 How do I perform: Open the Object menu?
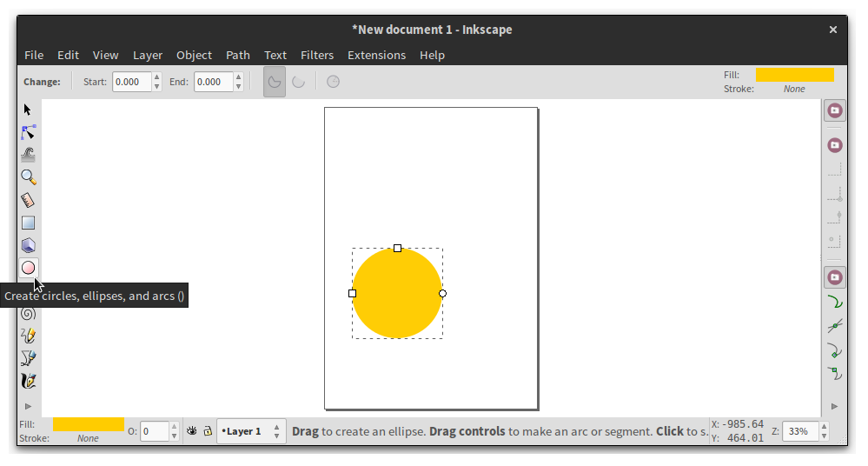click(195, 56)
